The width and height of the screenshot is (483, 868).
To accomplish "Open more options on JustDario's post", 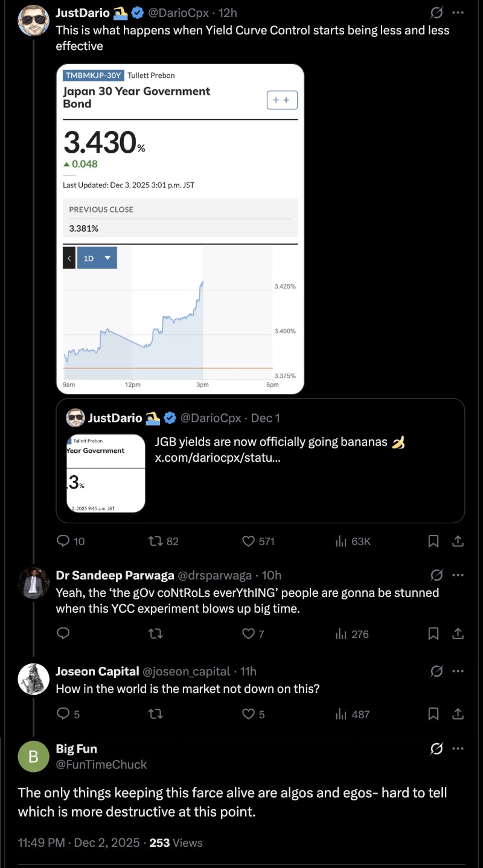I will tap(458, 12).
